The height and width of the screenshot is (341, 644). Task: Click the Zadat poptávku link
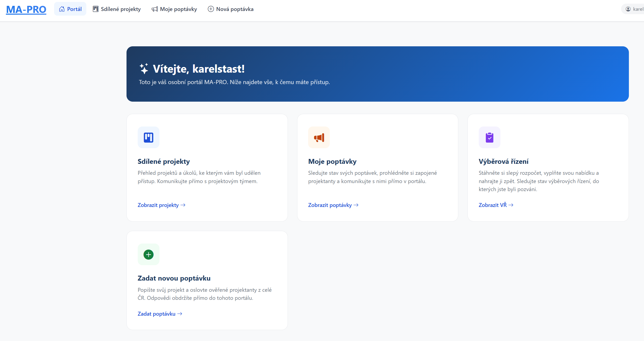tap(160, 314)
